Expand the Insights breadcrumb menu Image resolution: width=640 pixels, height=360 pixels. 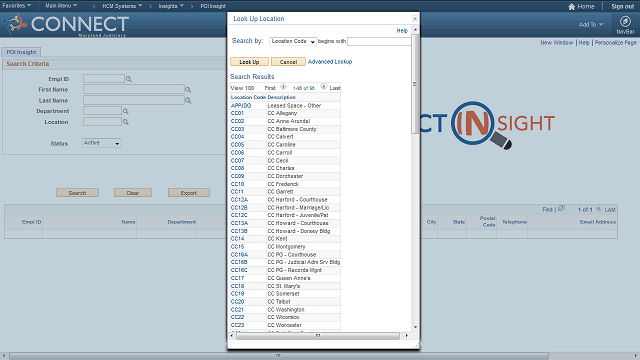tap(171, 6)
